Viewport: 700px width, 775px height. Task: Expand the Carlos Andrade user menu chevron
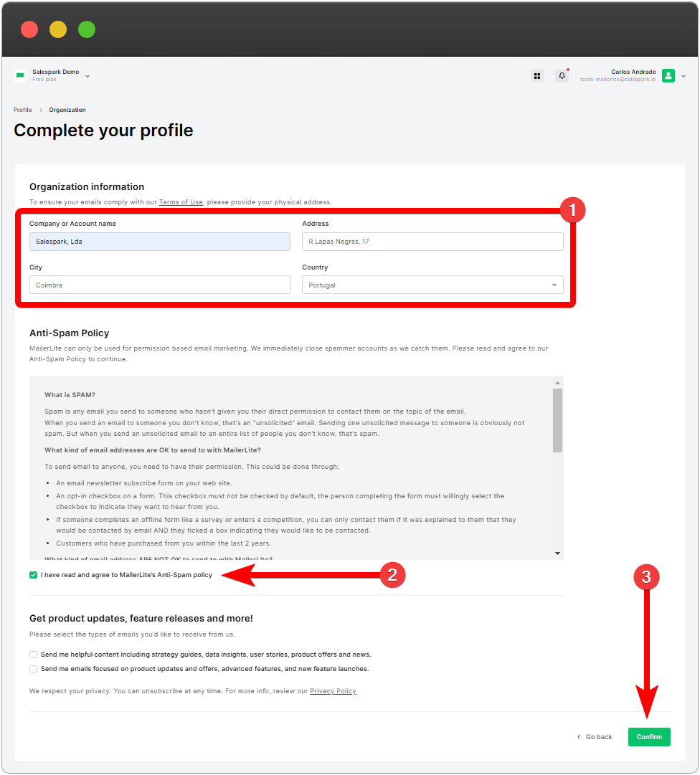pyautogui.click(x=684, y=75)
